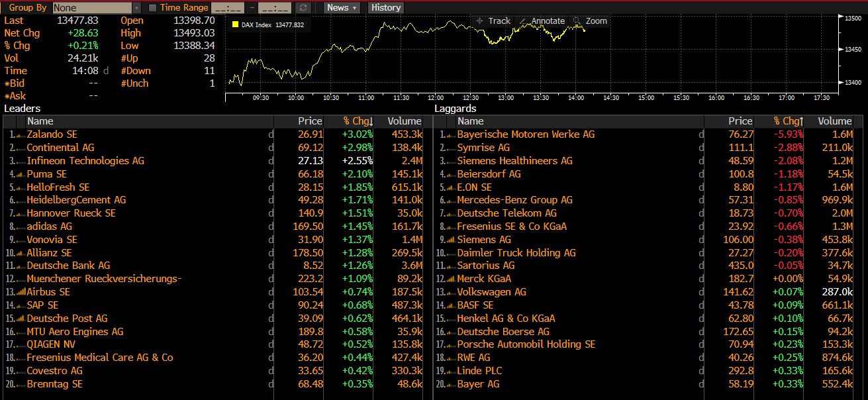Image resolution: width=868 pixels, height=400 pixels.
Task: Expand the News dropdown menu
Action: point(342,8)
